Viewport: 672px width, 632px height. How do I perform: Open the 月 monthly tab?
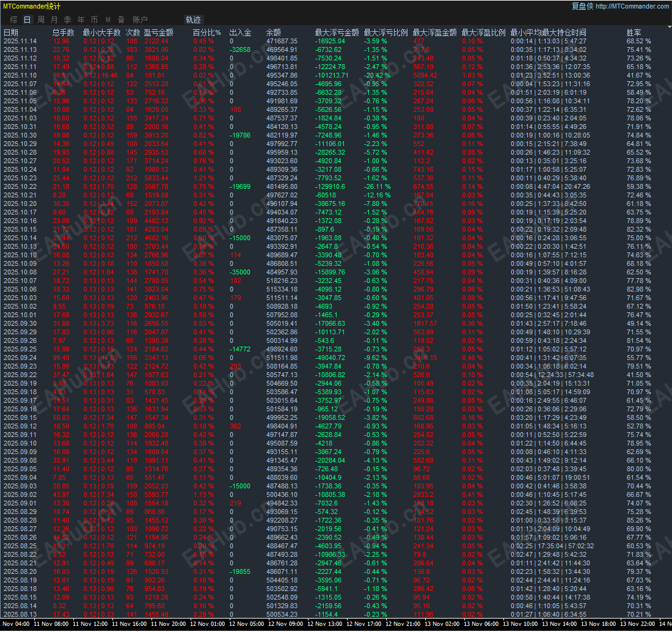pos(54,20)
